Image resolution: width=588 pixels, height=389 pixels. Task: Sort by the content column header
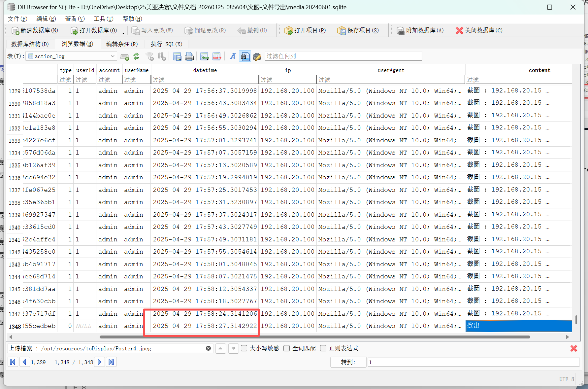(x=519, y=70)
